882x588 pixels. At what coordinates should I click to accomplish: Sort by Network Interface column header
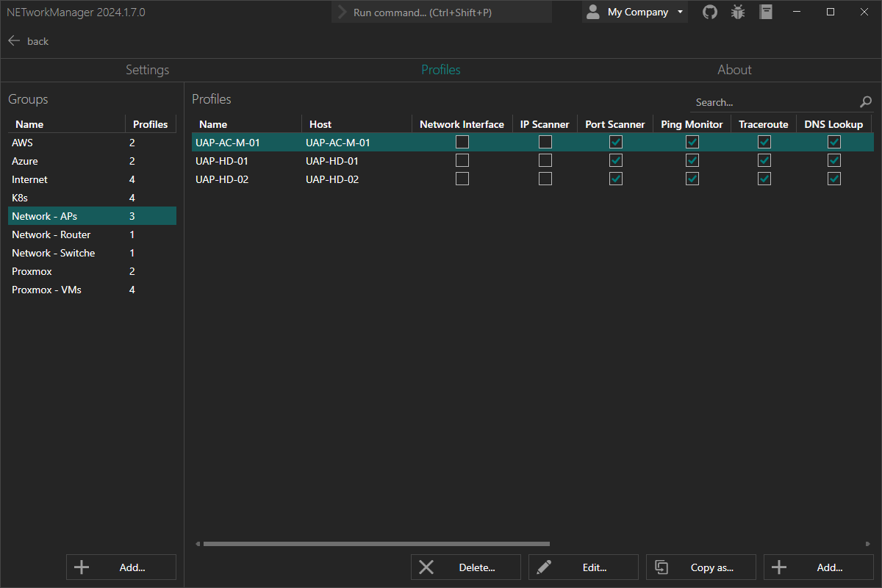click(462, 124)
